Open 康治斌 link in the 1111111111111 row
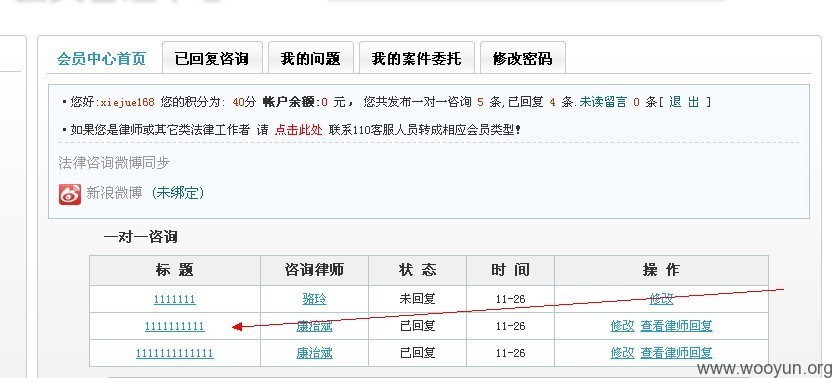The width and height of the screenshot is (833, 378). click(x=314, y=353)
